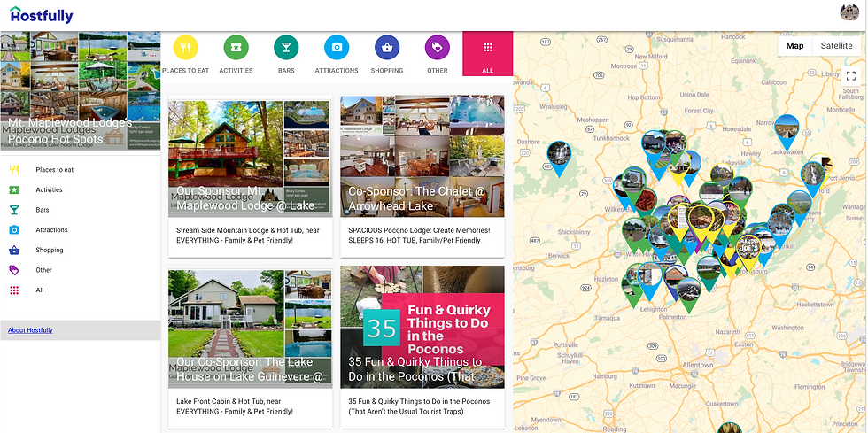The image size is (868, 433).
Task: Click map pin near Port Jervis
Action: (x=812, y=177)
